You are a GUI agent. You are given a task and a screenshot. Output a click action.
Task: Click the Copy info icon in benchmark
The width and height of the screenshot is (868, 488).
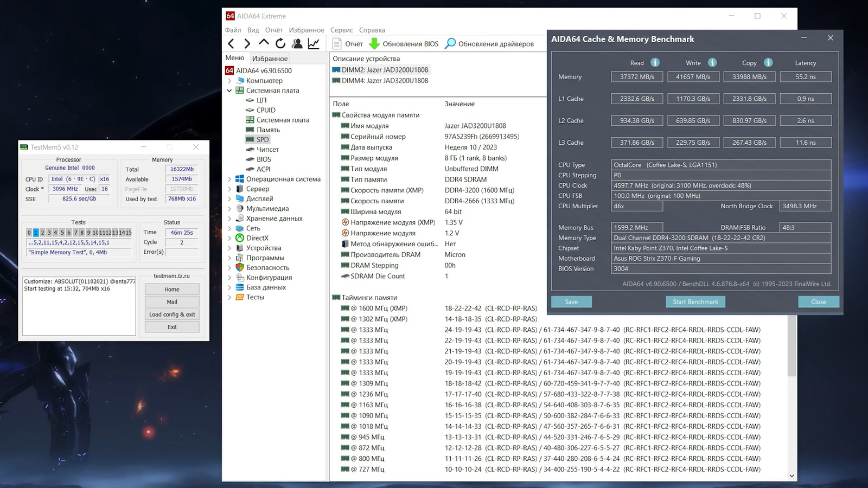tap(768, 63)
